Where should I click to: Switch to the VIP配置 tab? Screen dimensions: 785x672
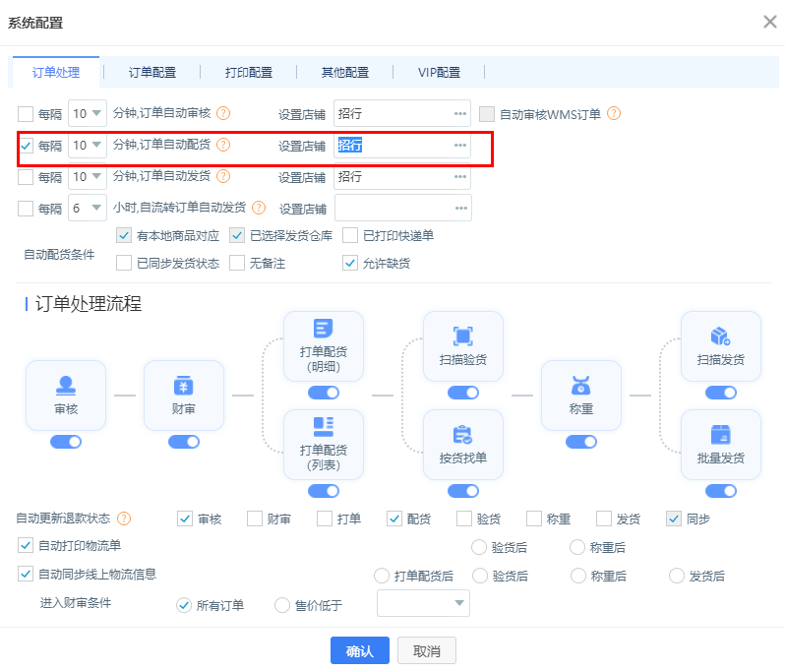439,73
